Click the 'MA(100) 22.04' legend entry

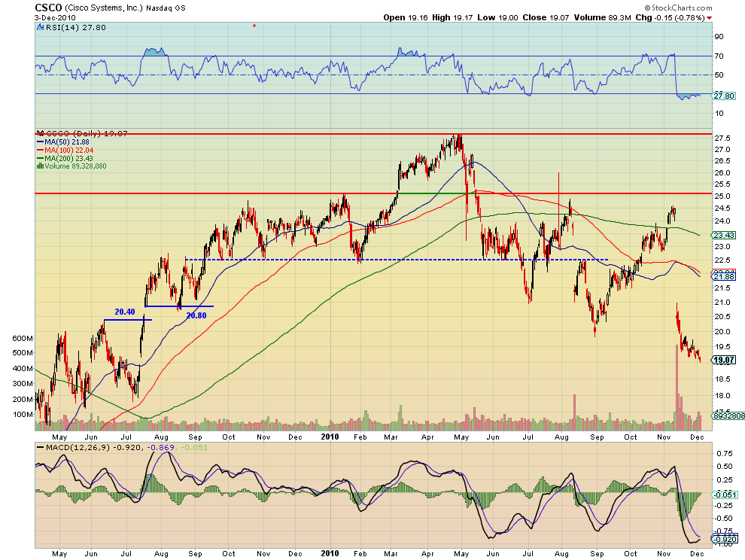68,151
